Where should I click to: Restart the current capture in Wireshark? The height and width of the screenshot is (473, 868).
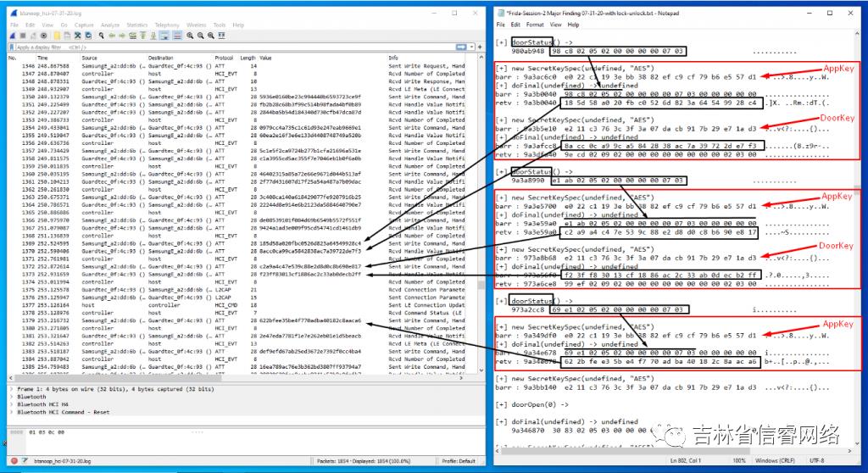pyautogui.click(x=33, y=36)
